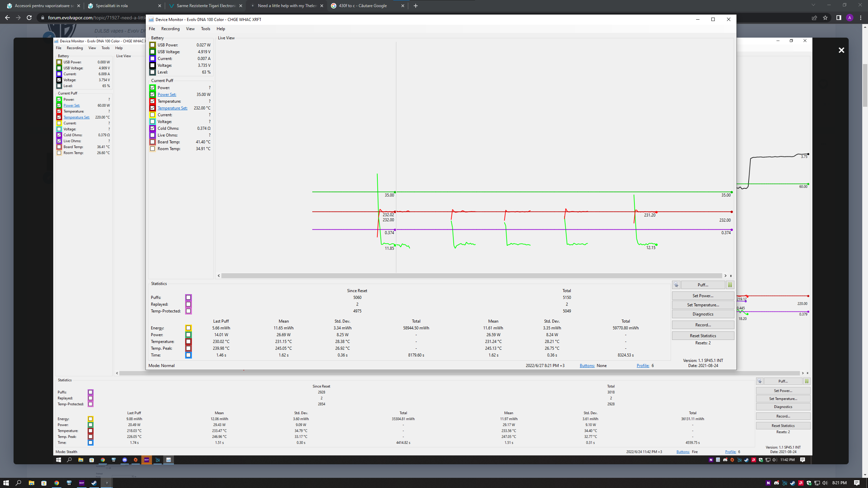The height and width of the screenshot is (488, 868).
Task: Open the Recording menu
Action: (x=170, y=29)
